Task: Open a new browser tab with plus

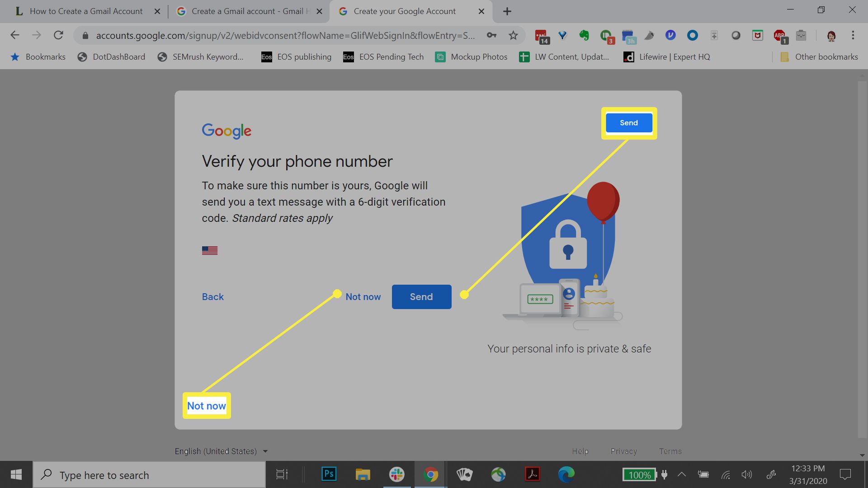Action: 507,11
